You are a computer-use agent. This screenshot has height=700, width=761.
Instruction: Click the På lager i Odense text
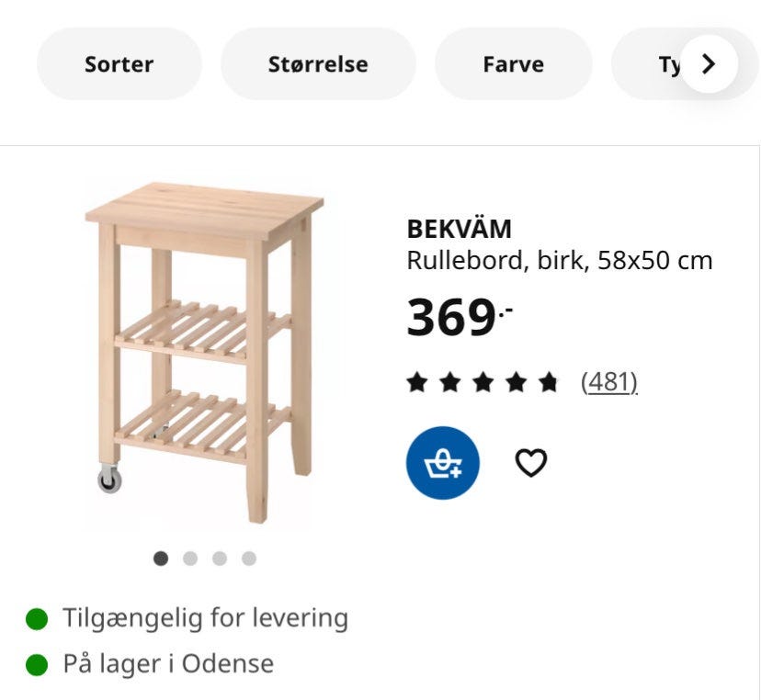coord(168,664)
